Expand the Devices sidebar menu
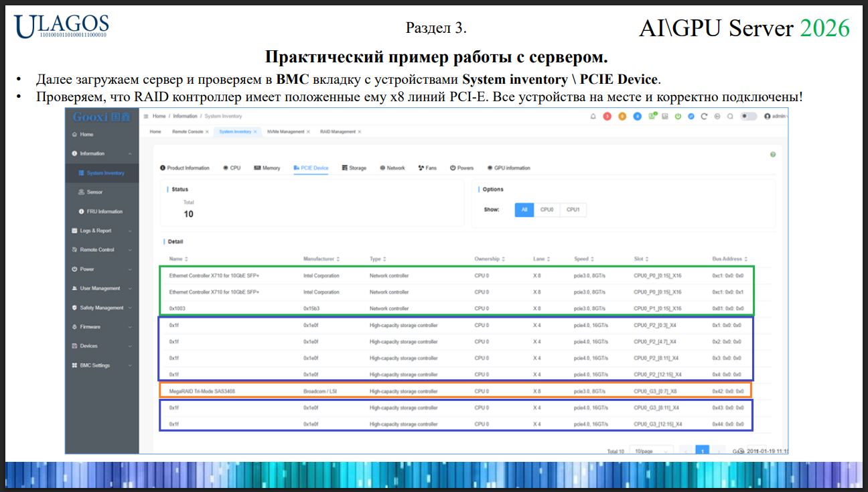Screen dimensions: 868x492 tap(102, 346)
